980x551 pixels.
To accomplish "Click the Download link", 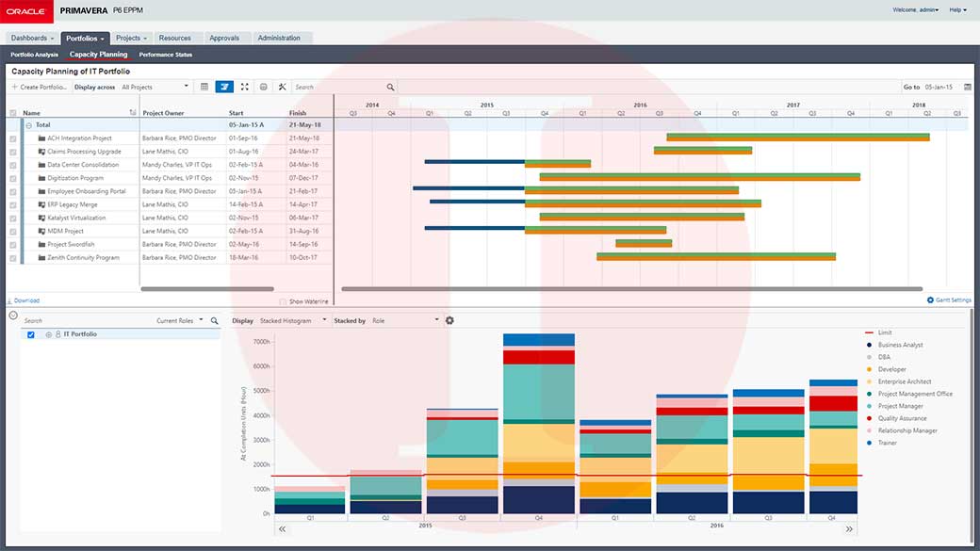I will tap(26, 300).
